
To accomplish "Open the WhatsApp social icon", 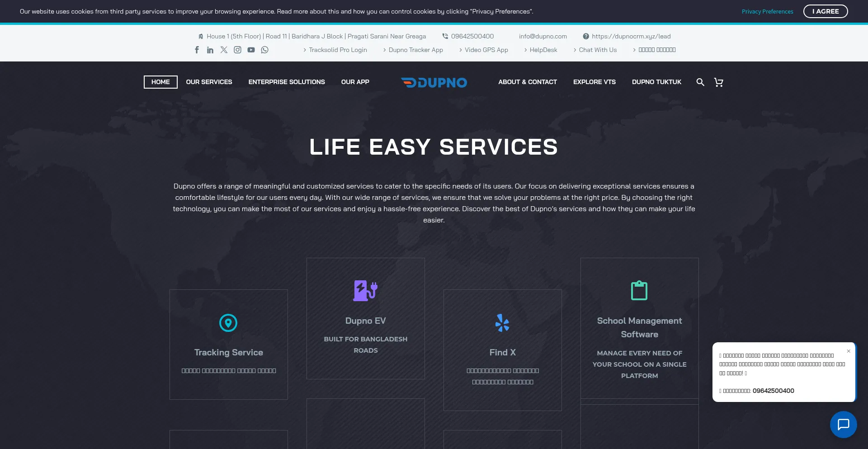I will click(x=264, y=50).
